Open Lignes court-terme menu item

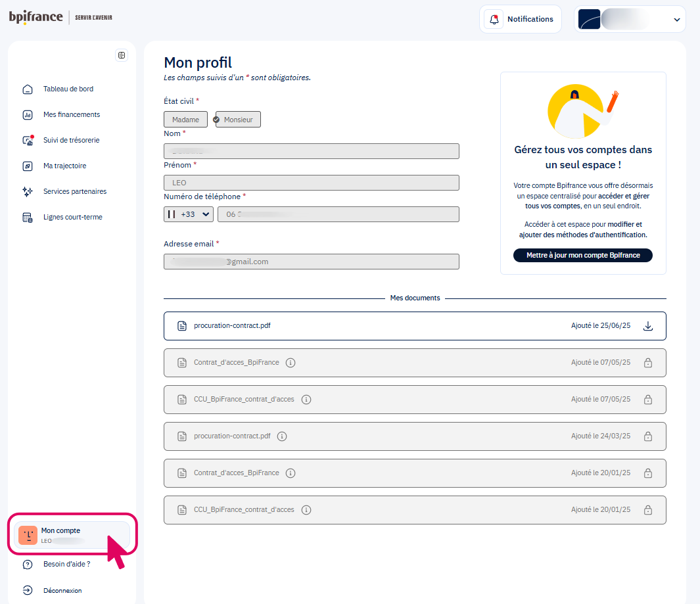click(x=73, y=218)
